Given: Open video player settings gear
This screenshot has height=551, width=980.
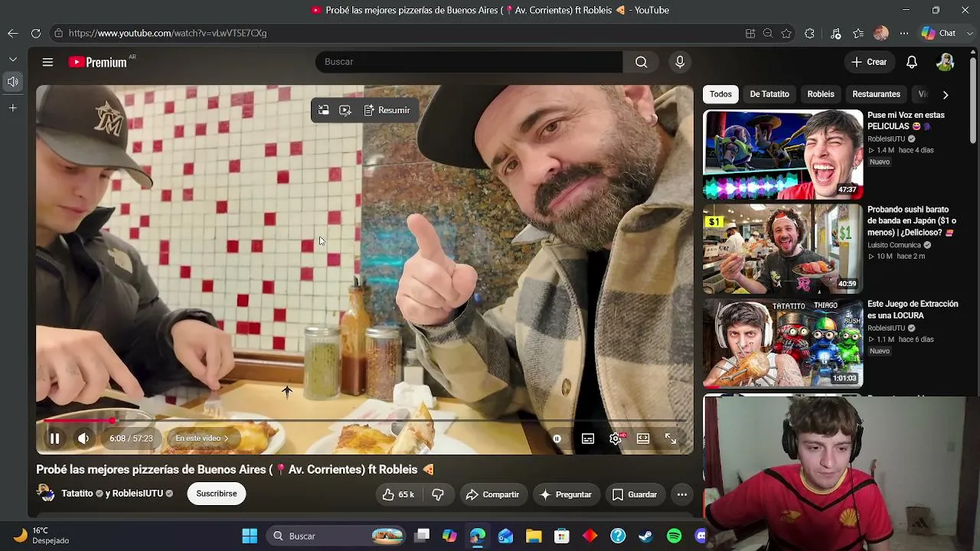Looking at the screenshot, I should pyautogui.click(x=616, y=439).
